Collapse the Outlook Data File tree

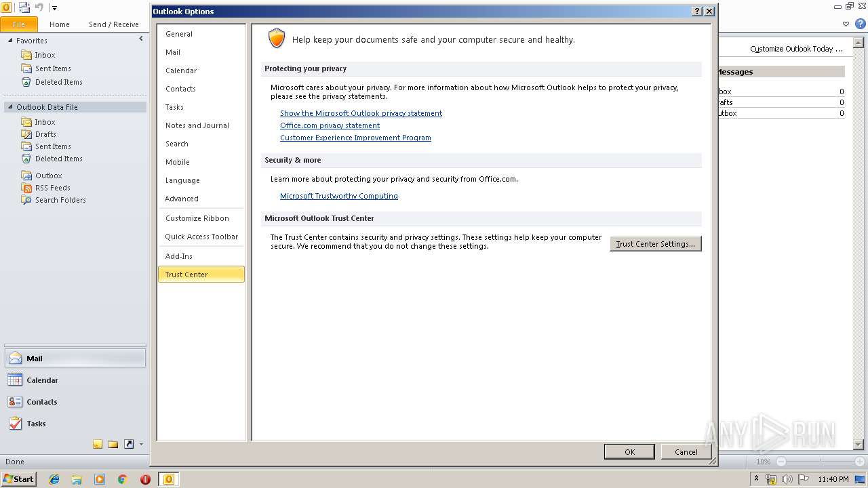click(x=10, y=107)
